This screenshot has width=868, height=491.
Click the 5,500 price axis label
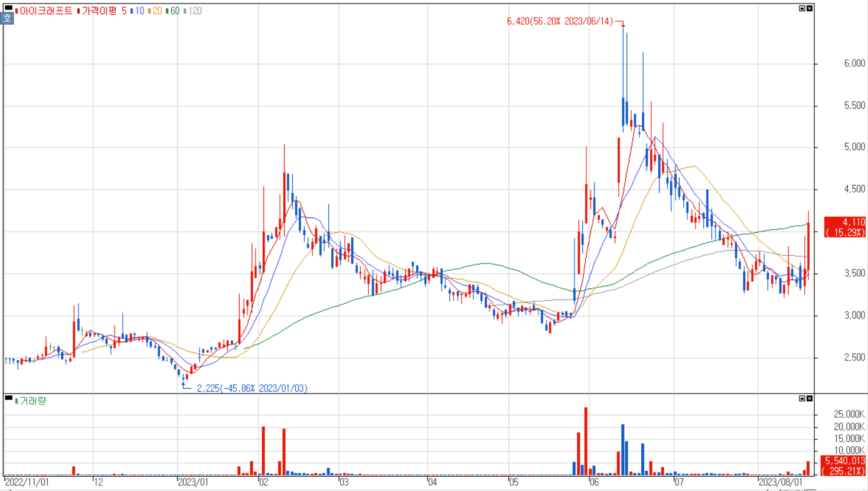854,105
